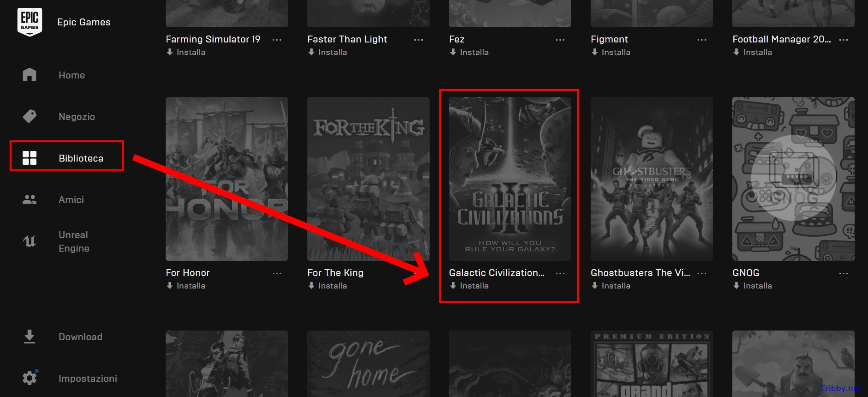
Task: Click the Ghostbusters The Vi... title text
Action: 641,273
